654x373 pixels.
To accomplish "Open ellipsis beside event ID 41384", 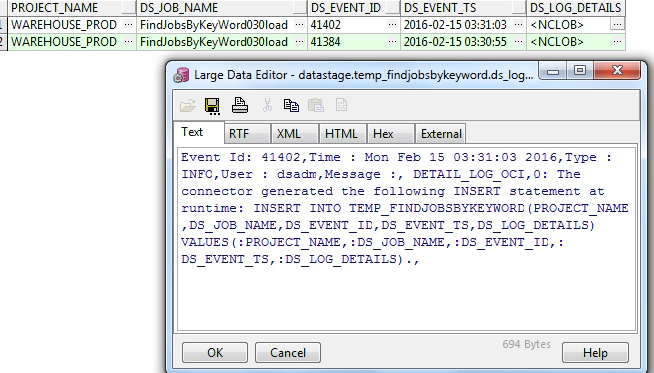I will coord(392,42).
